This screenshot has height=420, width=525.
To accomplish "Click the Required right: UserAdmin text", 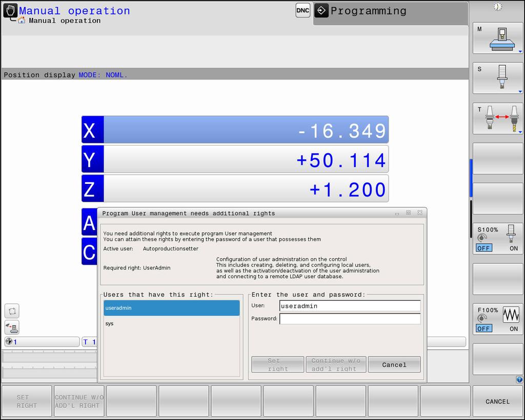I will click(x=136, y=268).
